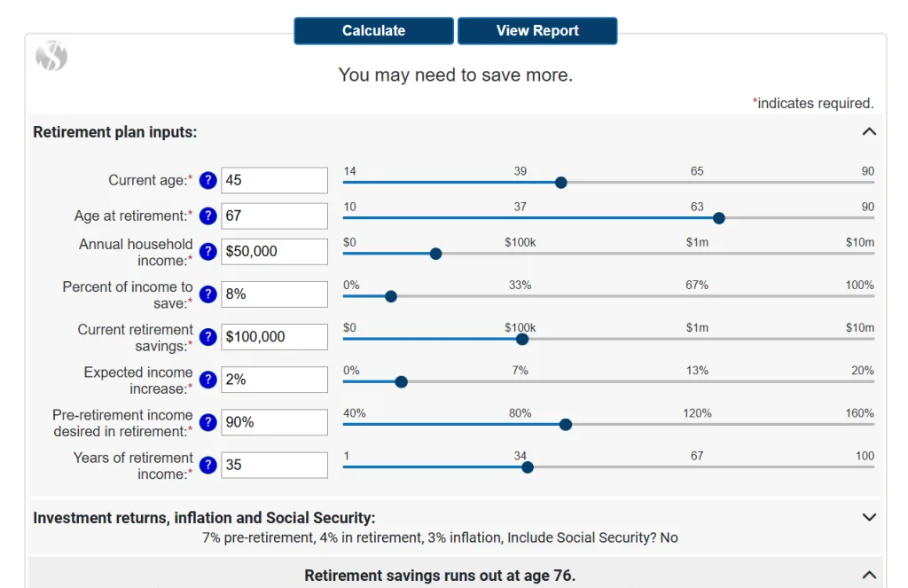908x588 pixels.
Task: Click the globe logo icon
Action: (x=51, y=56)
